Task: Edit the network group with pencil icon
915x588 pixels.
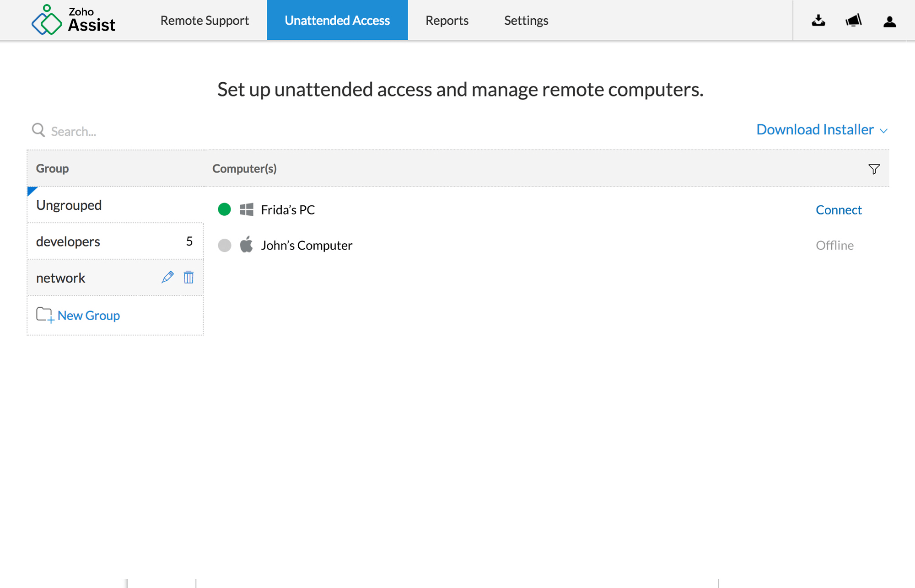Action: point(167,277)
